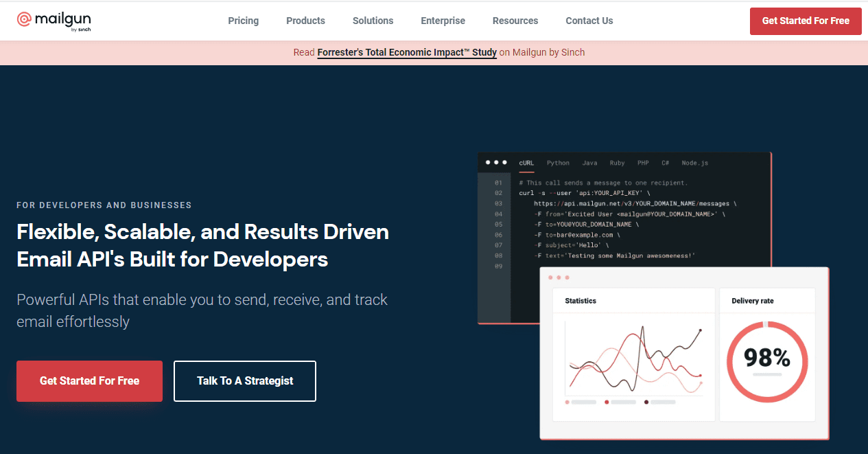Select the C# code tab
Screen dimensions: 868x454
click(x=665, y=163)
